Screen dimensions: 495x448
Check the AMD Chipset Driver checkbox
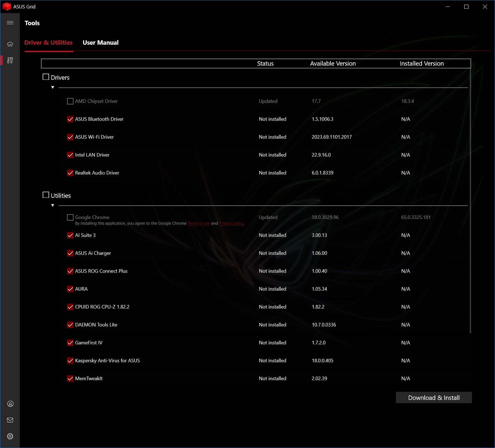pyautogui.click(x=70, y=101)
